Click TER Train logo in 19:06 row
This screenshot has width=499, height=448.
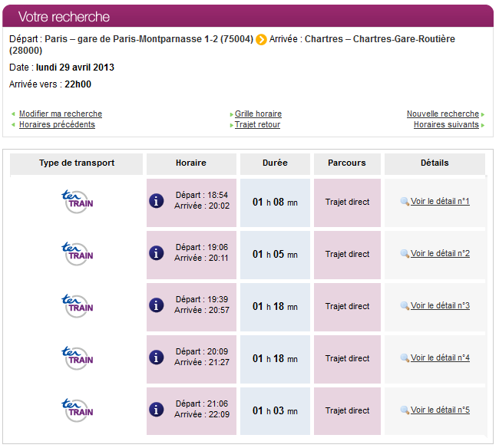coord(77,254)
